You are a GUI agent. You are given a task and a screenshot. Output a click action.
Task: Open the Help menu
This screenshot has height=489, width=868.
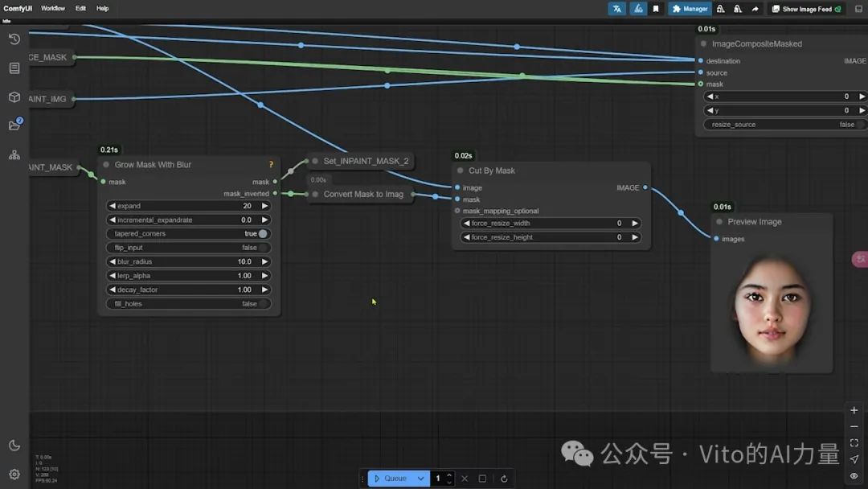click(x=102, y=8)
